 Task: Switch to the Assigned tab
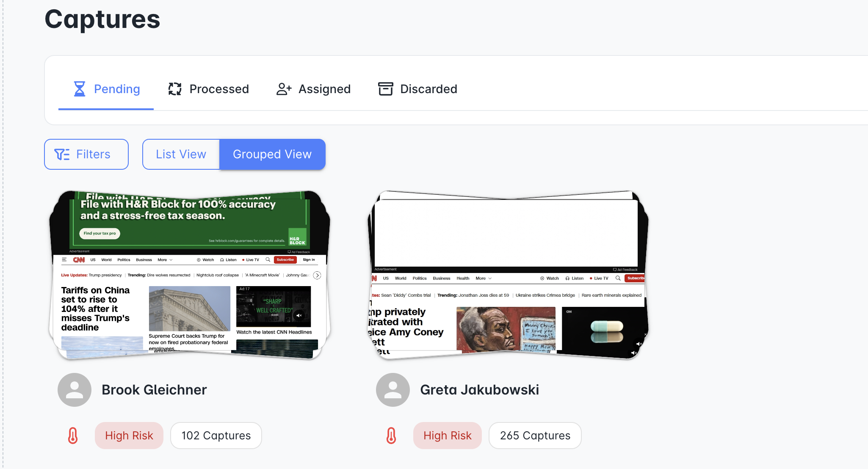tap(313, 89)
